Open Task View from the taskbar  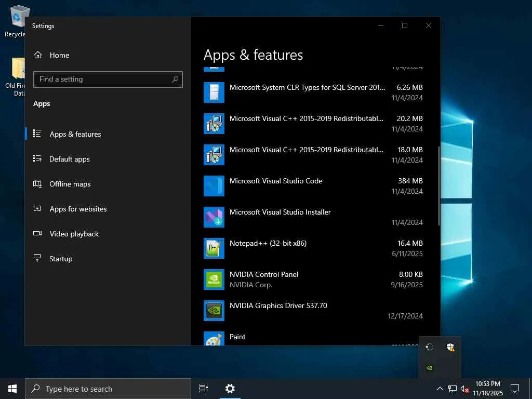204,389
